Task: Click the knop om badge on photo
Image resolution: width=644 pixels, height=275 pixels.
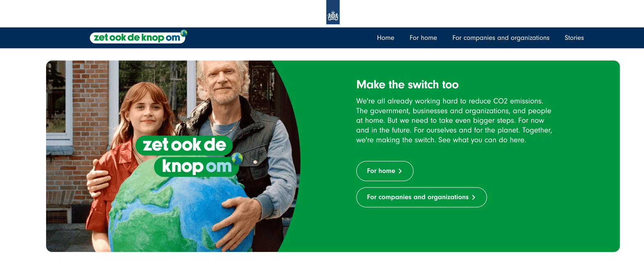Action: [196, 166]
